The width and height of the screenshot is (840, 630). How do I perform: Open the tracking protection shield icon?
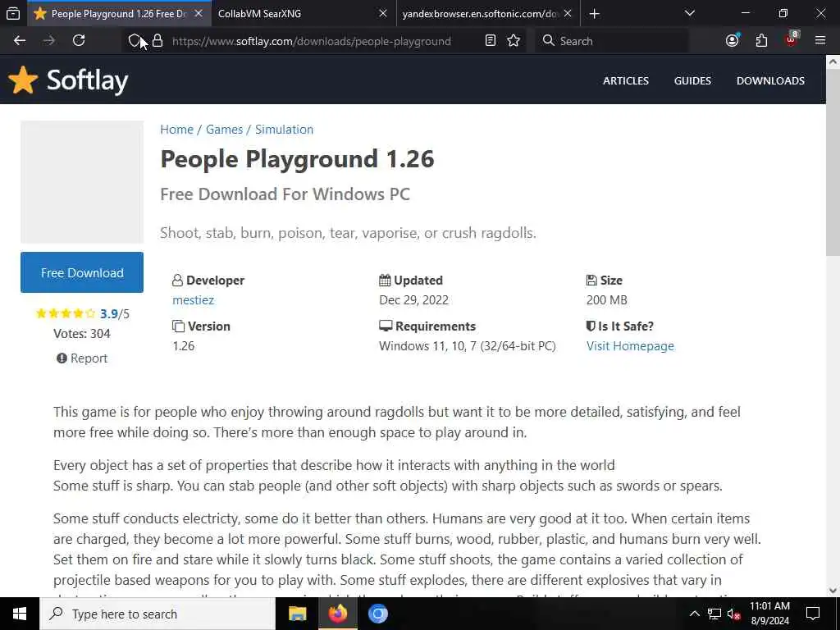[x=135, y=41]
